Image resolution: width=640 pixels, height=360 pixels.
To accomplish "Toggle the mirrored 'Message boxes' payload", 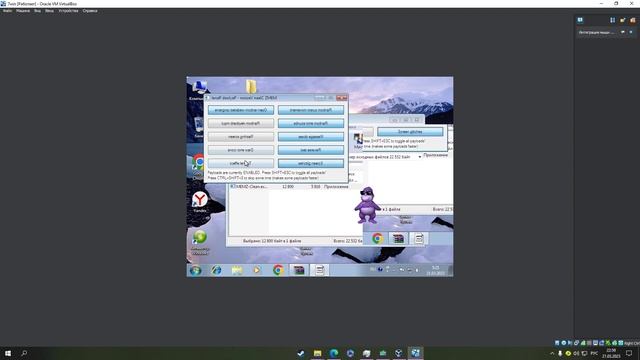I will click(311, 137).
